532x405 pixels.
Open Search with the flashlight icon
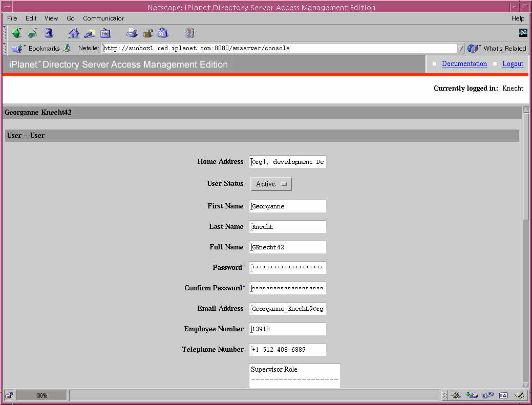90,33
